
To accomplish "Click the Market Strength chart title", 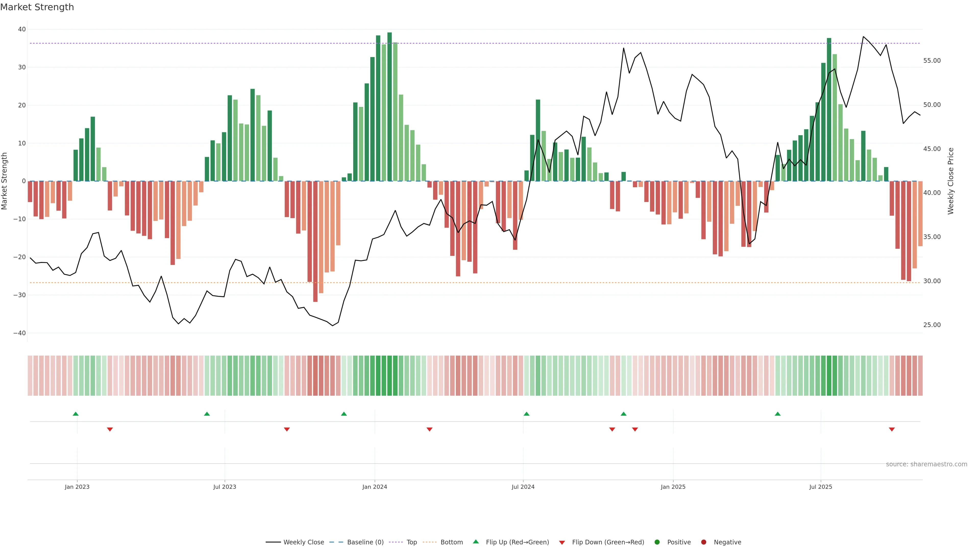I will pyautogui.click(x=37, y=7).
